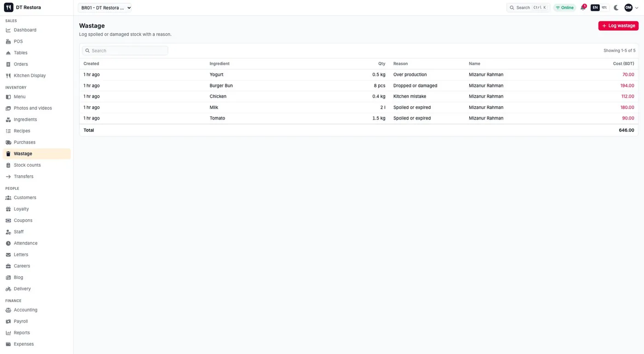Click the wastage table search field
Viewport: 644px width, 354px height.
[125, 51]
